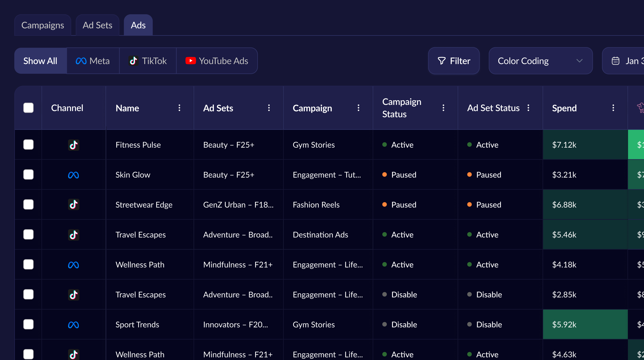Click the Destination Ads campaign cell
644x360 pixels.
[320, 235]
